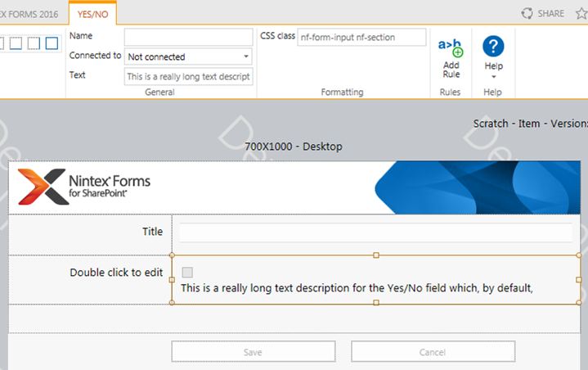The width and height of the screenshot is (588, 370).
Task: Click the long Yes/No description text
Action: (357, 288)
